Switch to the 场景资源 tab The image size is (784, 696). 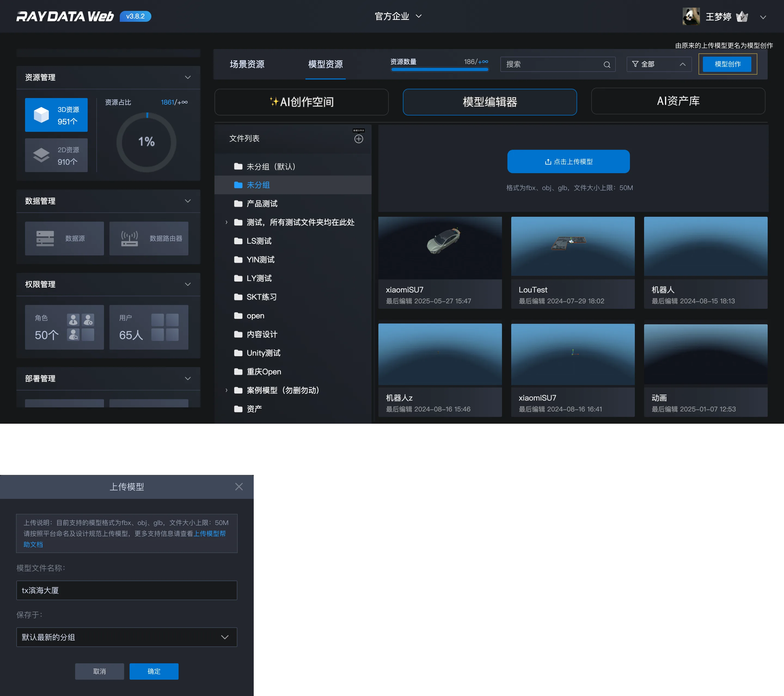coord(247,65)
